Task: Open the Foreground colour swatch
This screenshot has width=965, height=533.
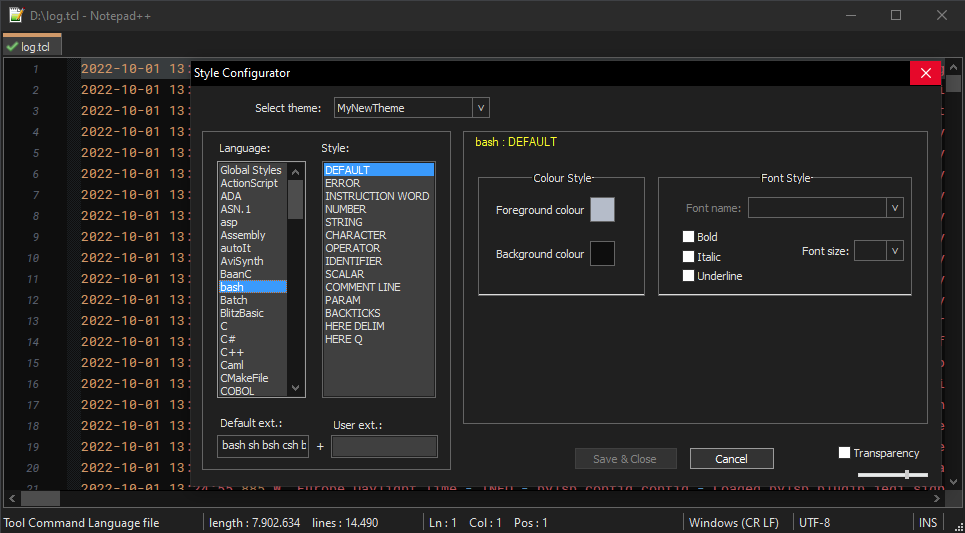Action: pyautogui.click(x=603, y=210)
